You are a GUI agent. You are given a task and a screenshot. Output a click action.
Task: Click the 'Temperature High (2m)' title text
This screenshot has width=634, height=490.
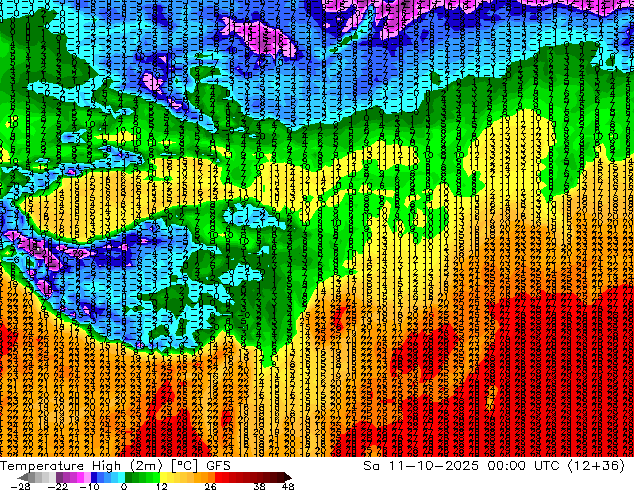click(81, 466)
